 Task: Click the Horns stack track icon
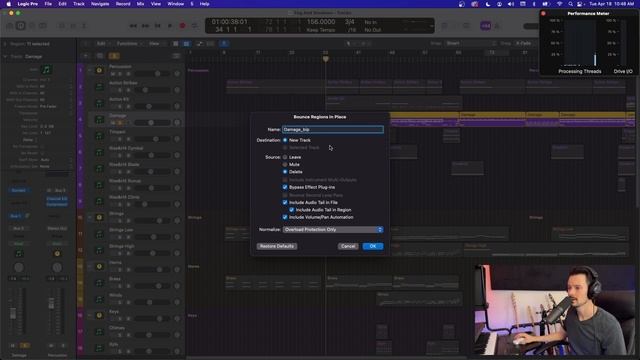pyautogui.click(x=99, y=266)
